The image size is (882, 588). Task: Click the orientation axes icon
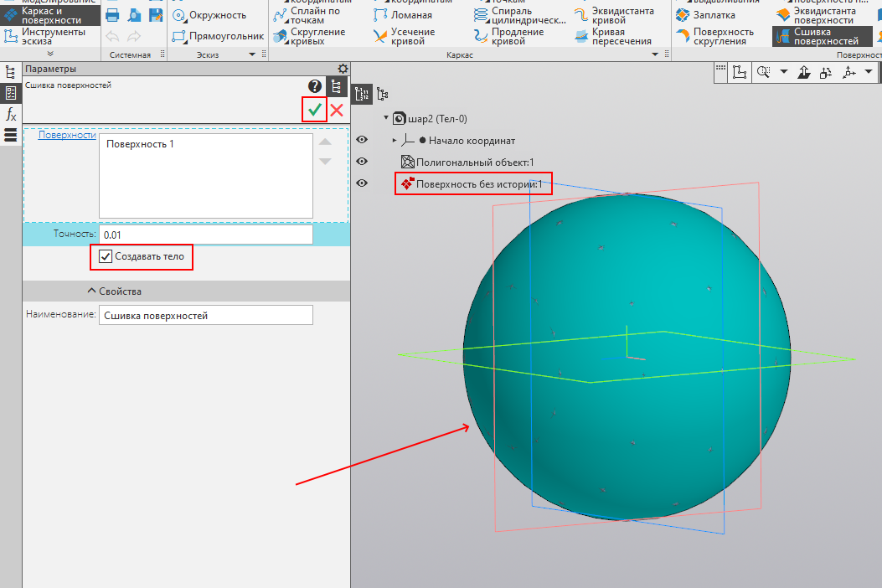(x=849, y=72)
